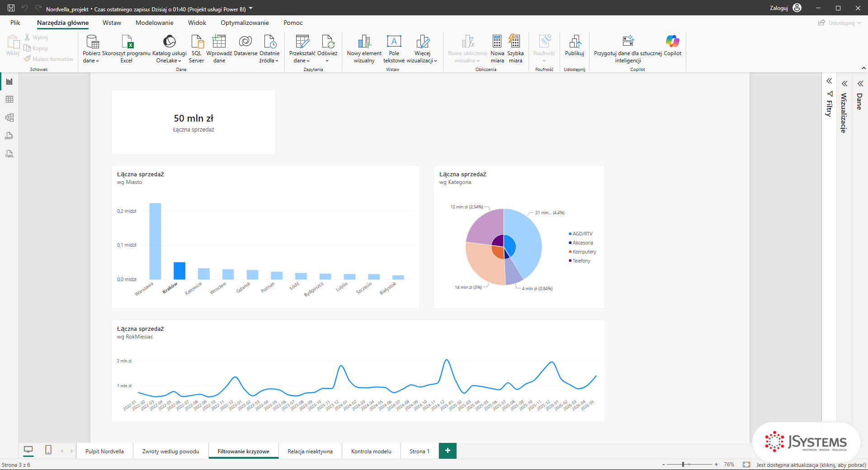868x470 pixels.
Task: Switch to mobile layout view
Action: tap(48, 450)
